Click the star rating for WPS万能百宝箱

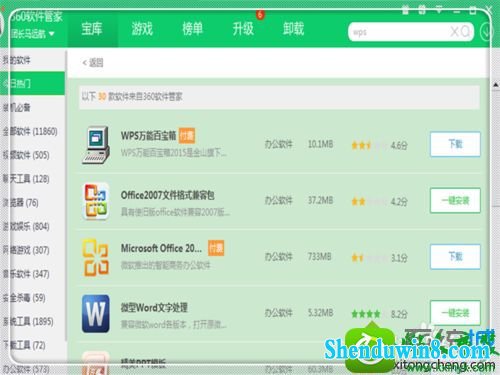coord(369,145)
